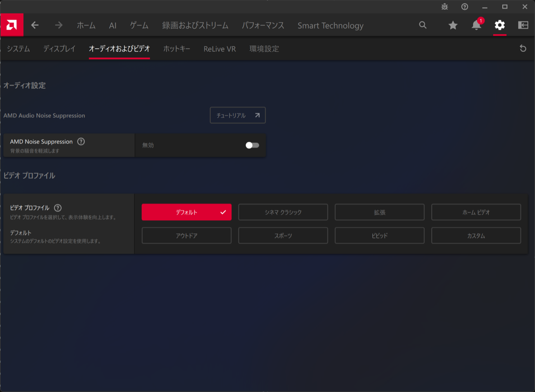Open help question mark in title bar
This screenshot has height=392, width=535.
pyautogui.click(x=464, y=7)
